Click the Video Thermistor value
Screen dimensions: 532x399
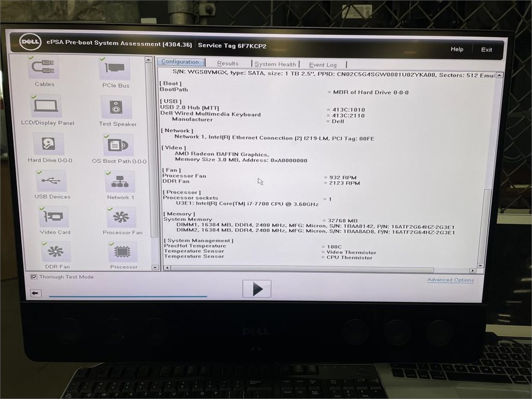tap(351, 252)
